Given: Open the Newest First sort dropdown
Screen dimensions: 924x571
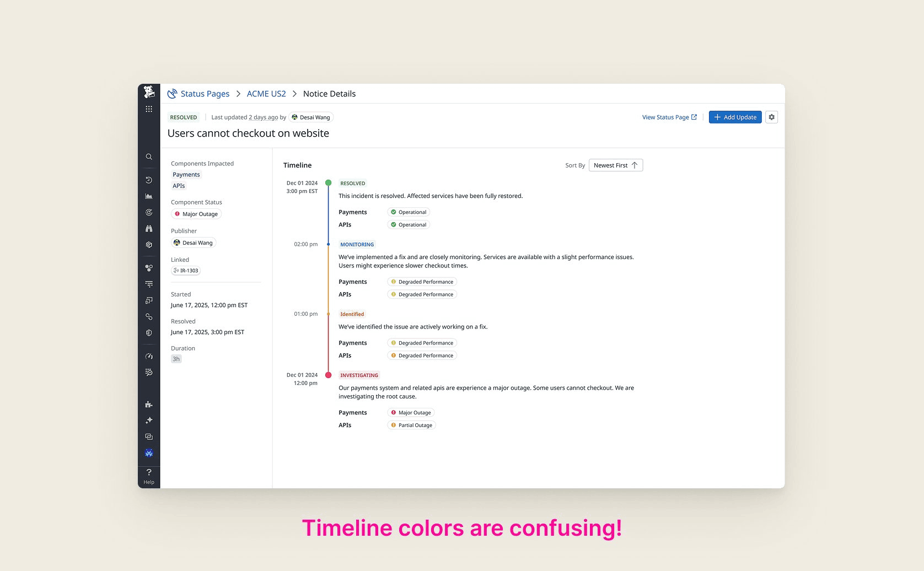Looking at the screenshot, I should click(x=616, y=165).
